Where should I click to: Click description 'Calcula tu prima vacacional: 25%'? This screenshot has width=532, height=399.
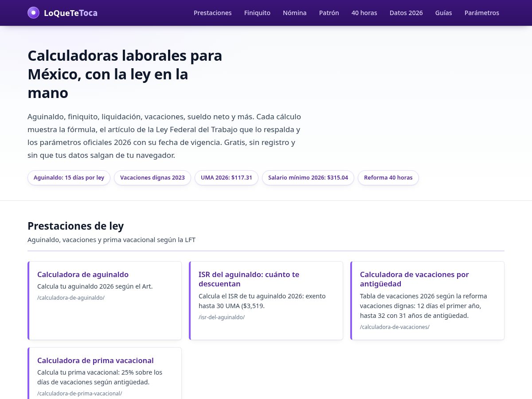point(100,377)
